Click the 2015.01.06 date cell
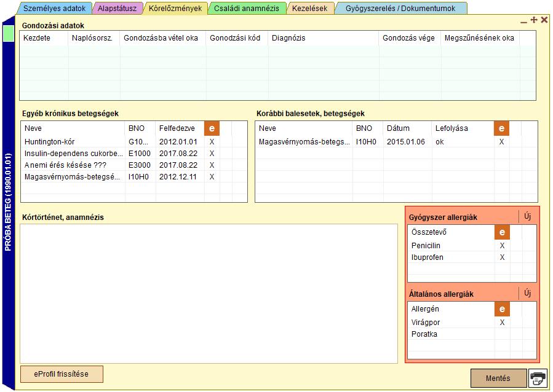 [x=405, y=141]
